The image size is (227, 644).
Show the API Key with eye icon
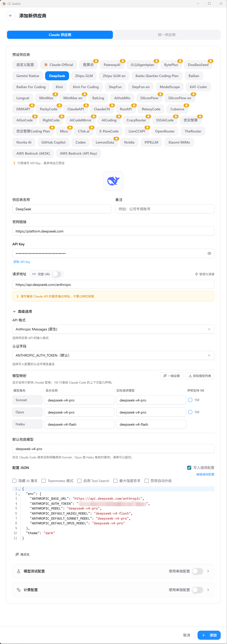pos(209,253)
